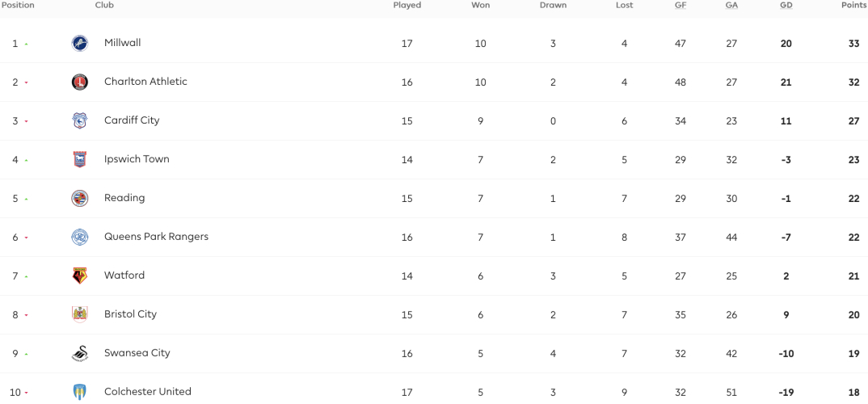This screenshot has width=868, height=404.
Task: Click the Bristol City crest
Action: click(x=80, y=314)
